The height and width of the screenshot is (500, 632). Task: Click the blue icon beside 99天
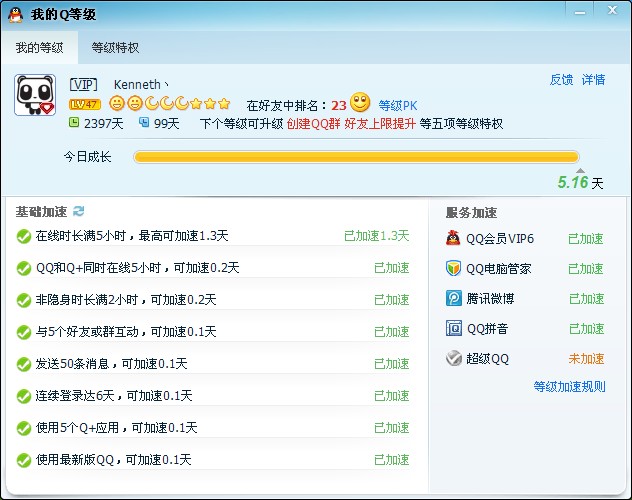[x=144, y=122]
